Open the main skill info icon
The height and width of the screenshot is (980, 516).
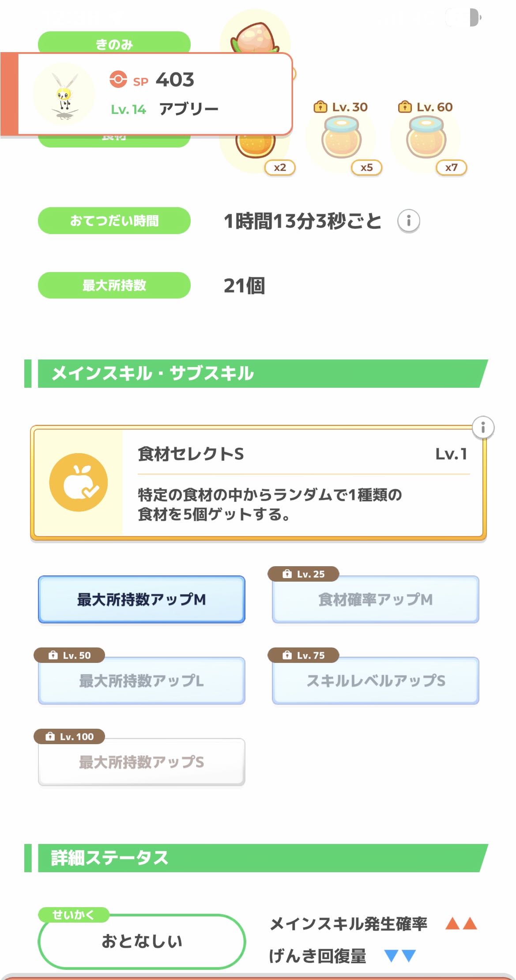tap(483, 428)
